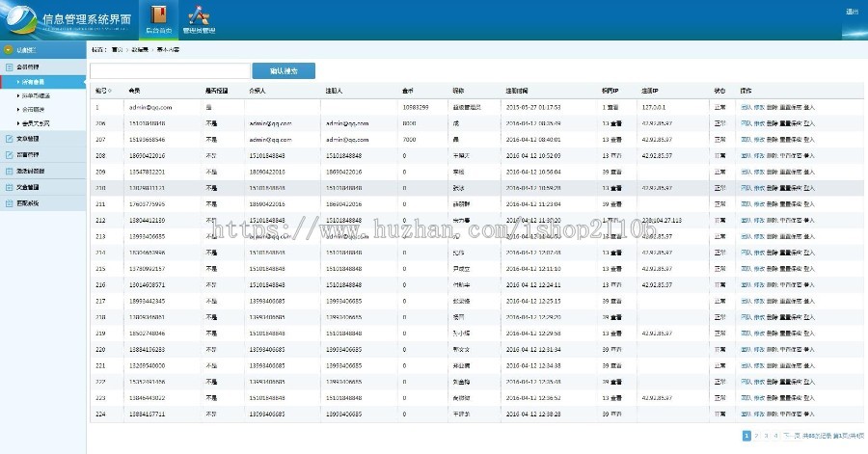Click member number 13547832201 in row 209
Image resolution: width=868 pixels, height=454 pixels.
pos(147,172)
